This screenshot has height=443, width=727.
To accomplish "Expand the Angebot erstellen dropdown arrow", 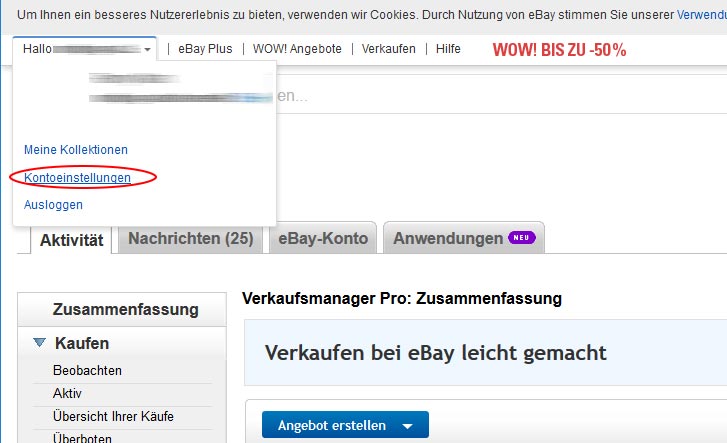I will (x=408, y=426).
